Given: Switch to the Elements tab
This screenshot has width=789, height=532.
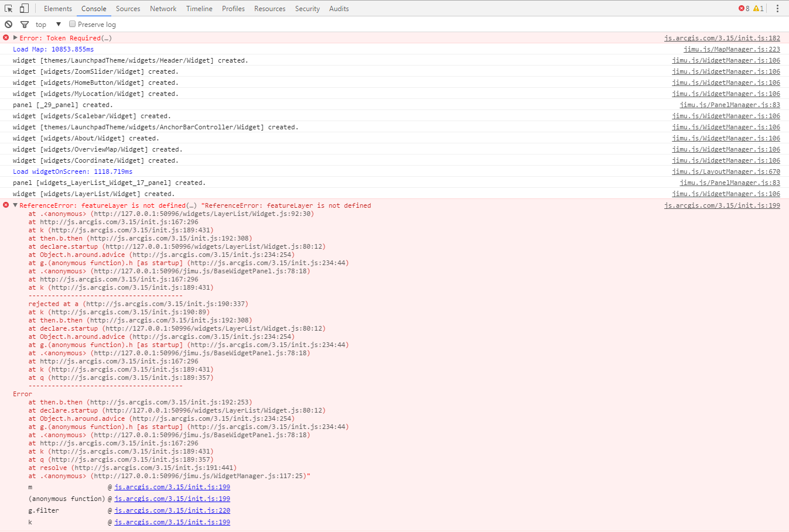Looking at the screenshot, I should (58, 9).
